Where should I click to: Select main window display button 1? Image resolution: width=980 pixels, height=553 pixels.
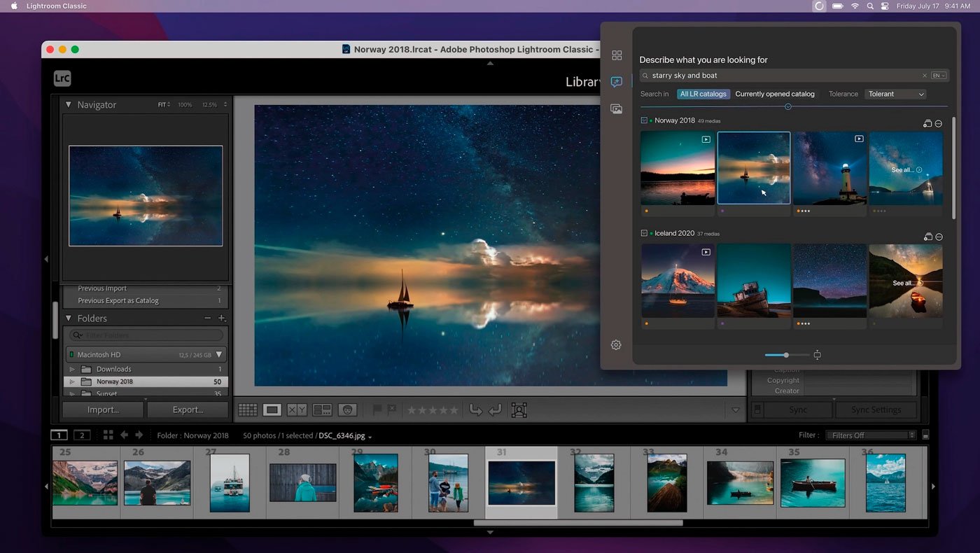(59, 435)
